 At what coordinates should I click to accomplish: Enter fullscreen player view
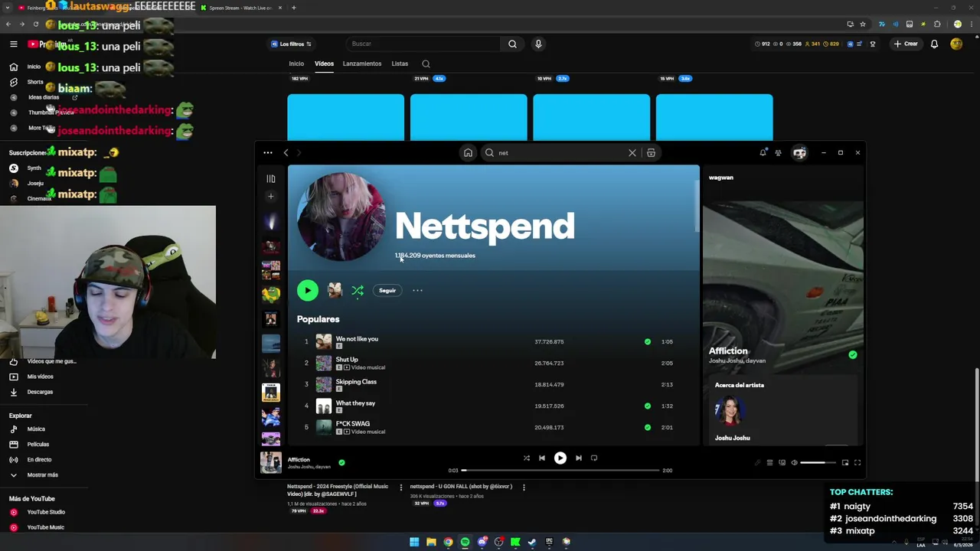(857, 462)
